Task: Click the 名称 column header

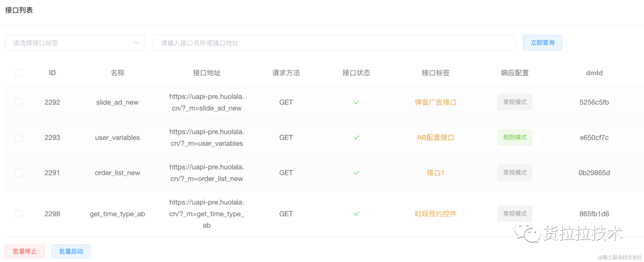Action: coord(117,73)
